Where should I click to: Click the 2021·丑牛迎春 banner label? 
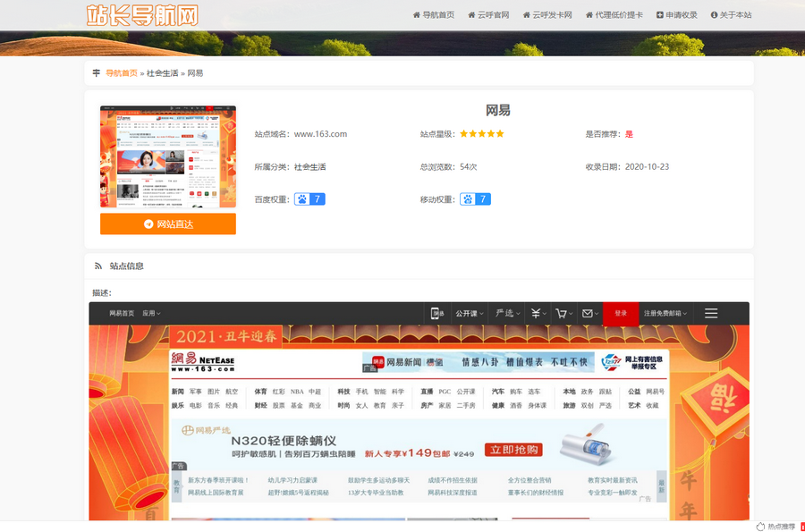coord(226,336)
